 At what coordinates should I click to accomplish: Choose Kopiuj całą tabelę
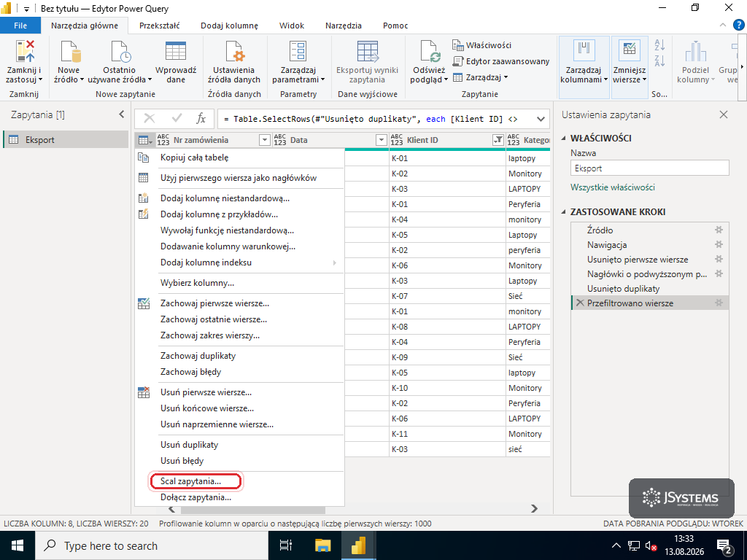point(239,157)
